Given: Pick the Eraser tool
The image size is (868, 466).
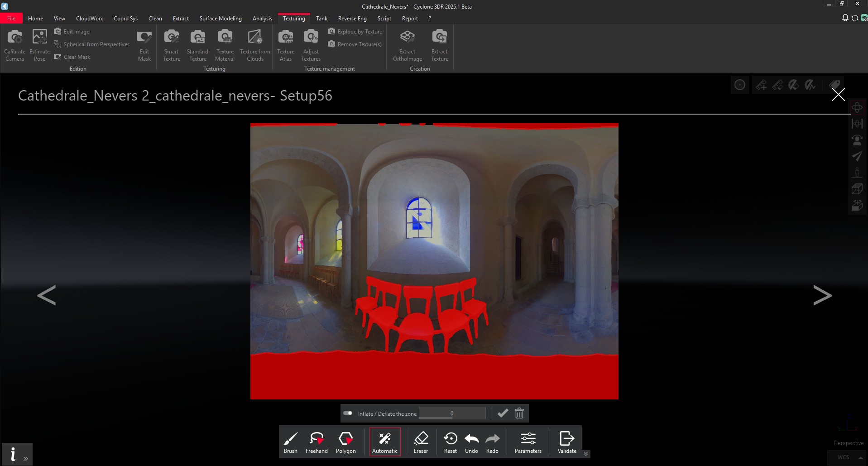Looking at the screenshot, I should pos(420,442).
